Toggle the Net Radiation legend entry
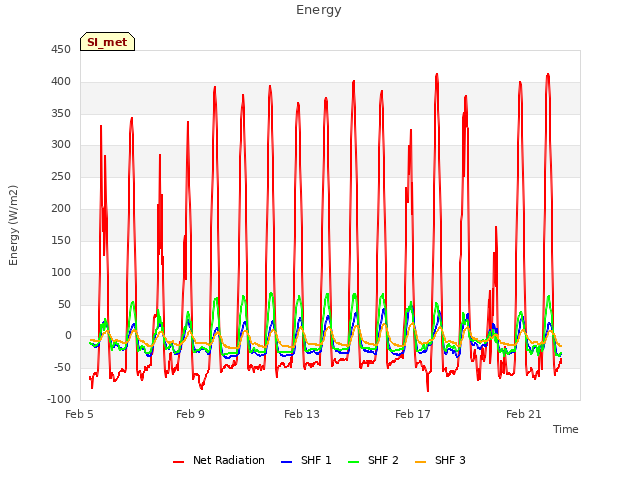 pyautogui.click(x=219, y=460)
